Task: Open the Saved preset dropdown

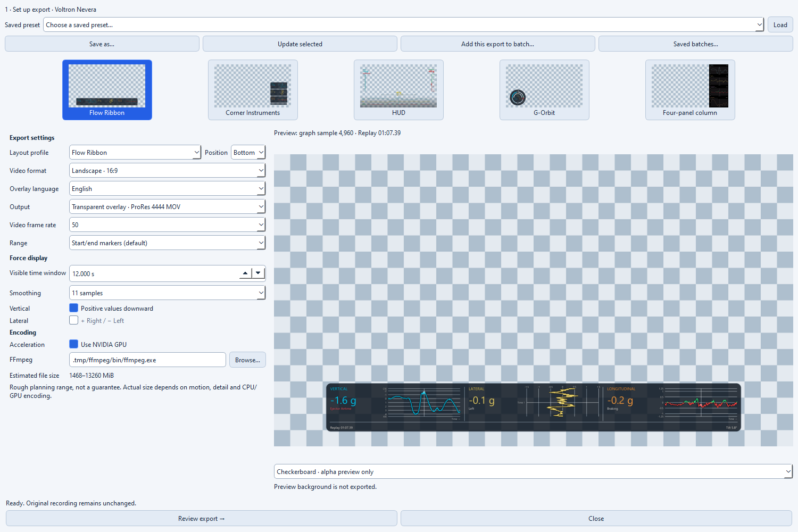Action: coord(404,25)
